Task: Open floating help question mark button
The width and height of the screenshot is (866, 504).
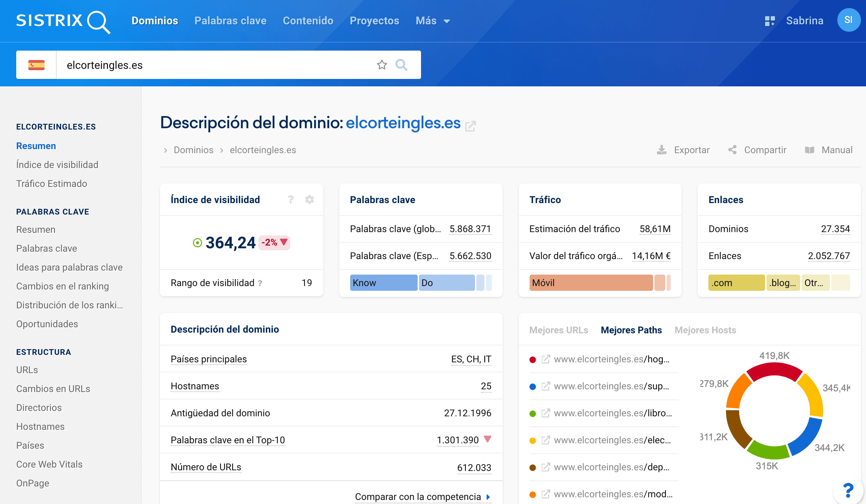Action: tap(848, 490)
